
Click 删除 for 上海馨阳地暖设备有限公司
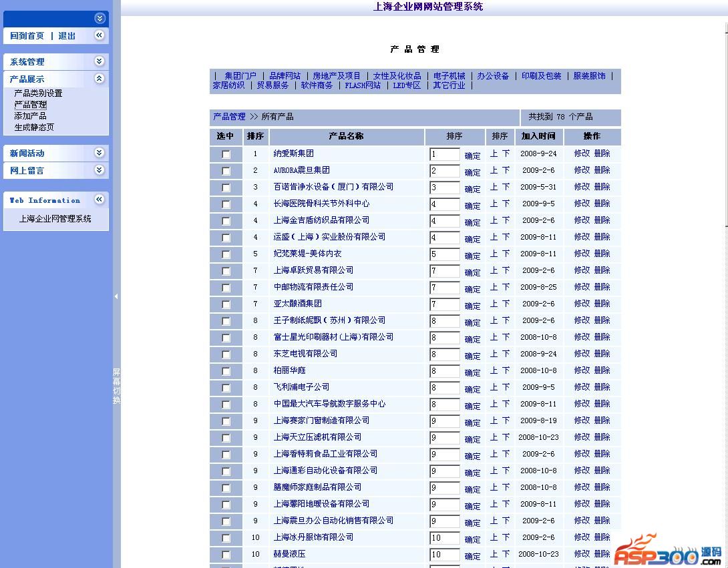click(602, 504)
